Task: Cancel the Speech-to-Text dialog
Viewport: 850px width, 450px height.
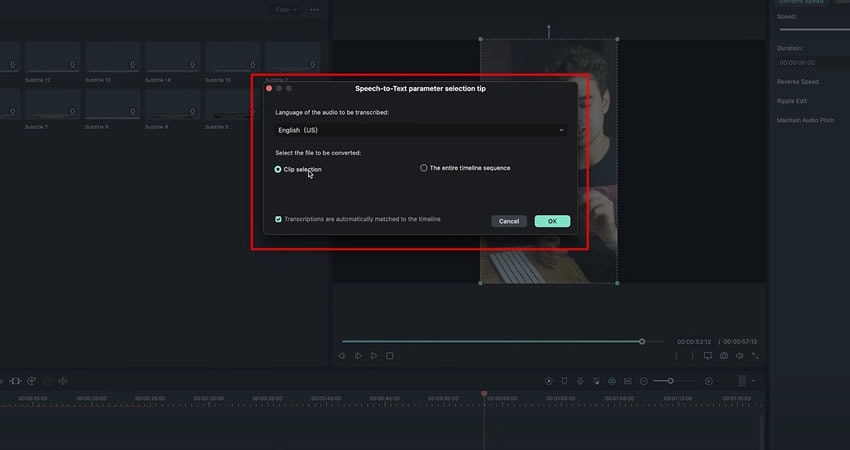Action: 508,221
